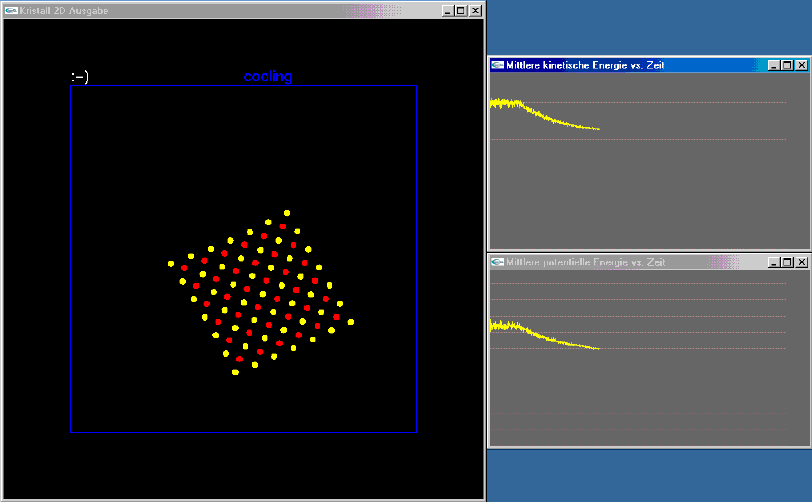The width and height of the screenshot is (812, 502).
Task: Close the potentielle Energie vs. Zeit window
Action: click(801, 263)
